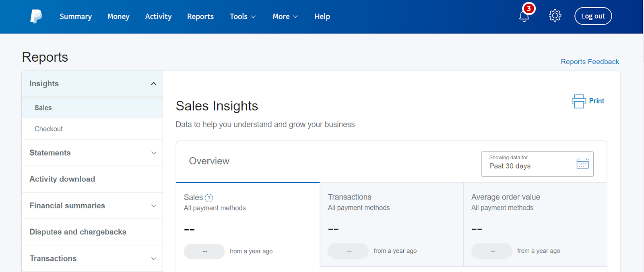The height and width of the screenshot is (272, 644).
Task: Expand the Financial summaries chevron
Action: (153, 206)
